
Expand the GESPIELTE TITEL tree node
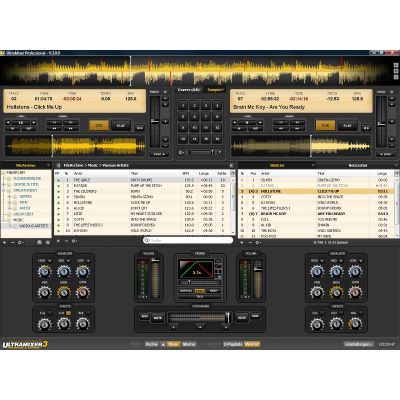point(4,184)
